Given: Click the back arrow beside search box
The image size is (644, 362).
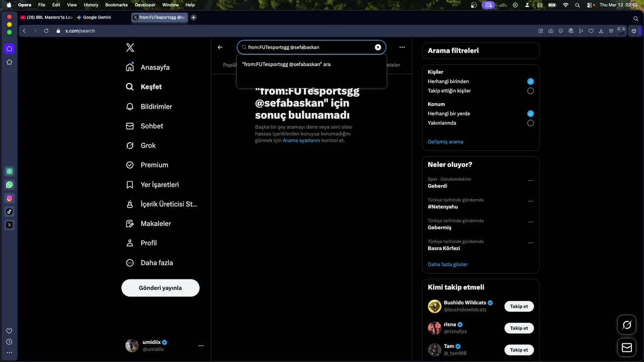Looking at the screenshot, I should 220,47.
